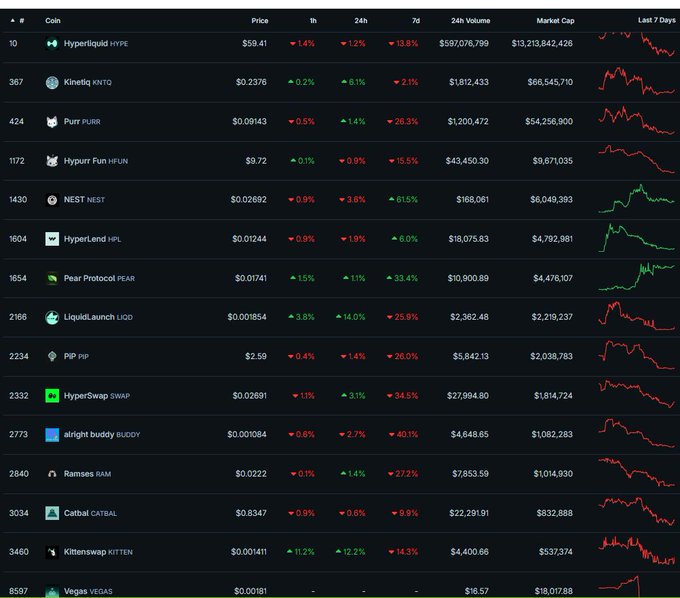
Task: Click the LiquidLaunch logo icon
Action: [x=52, y=317]
